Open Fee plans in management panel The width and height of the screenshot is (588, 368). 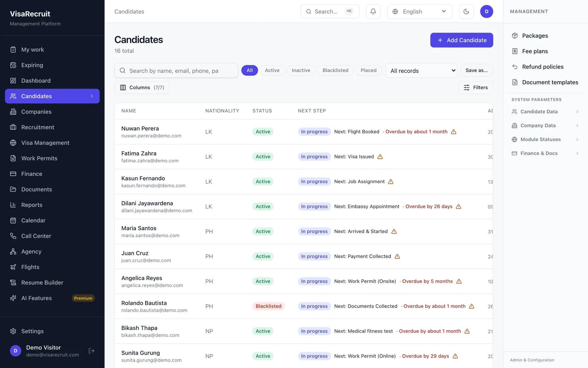point(546,51)
